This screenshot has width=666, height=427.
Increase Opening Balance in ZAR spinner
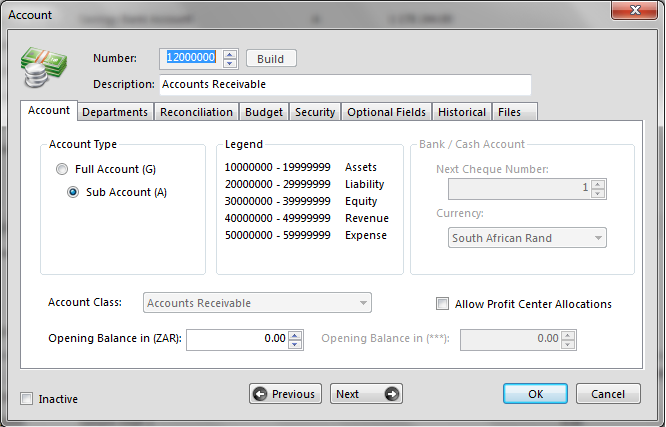pyautogui.click(x=295, y=335)
